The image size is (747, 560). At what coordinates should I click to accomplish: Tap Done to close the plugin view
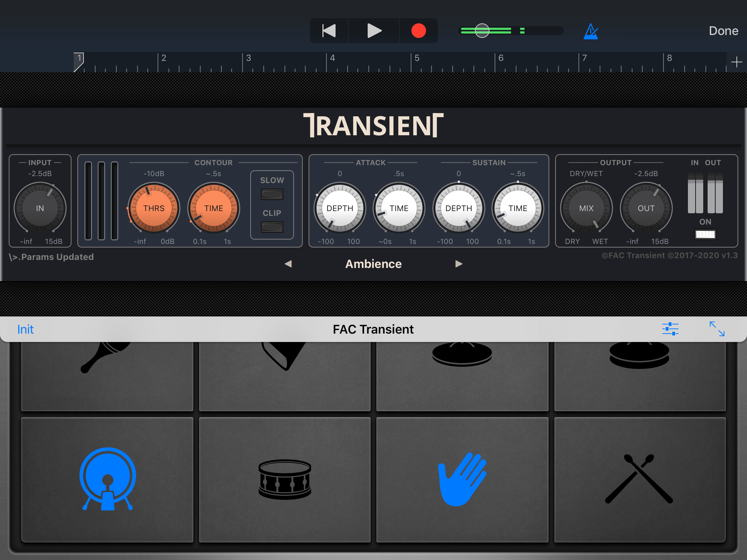tap(723, 31)
